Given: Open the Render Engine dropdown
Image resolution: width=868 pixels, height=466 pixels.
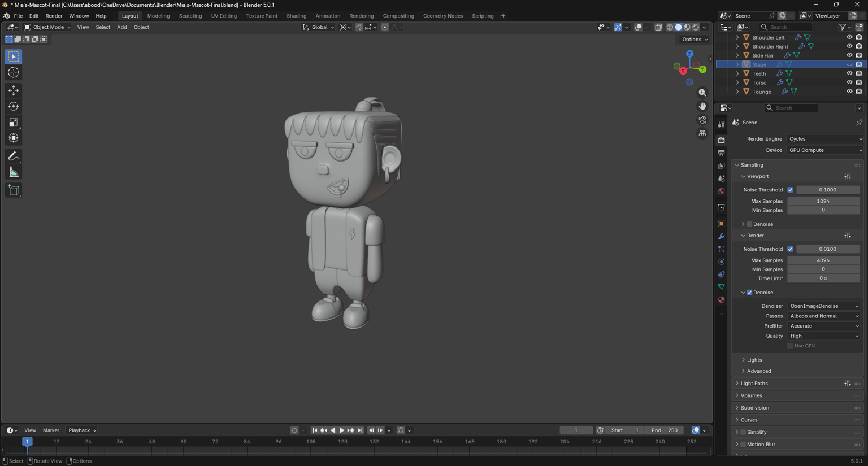Looking at the screenshot, I should coord(825,139).
